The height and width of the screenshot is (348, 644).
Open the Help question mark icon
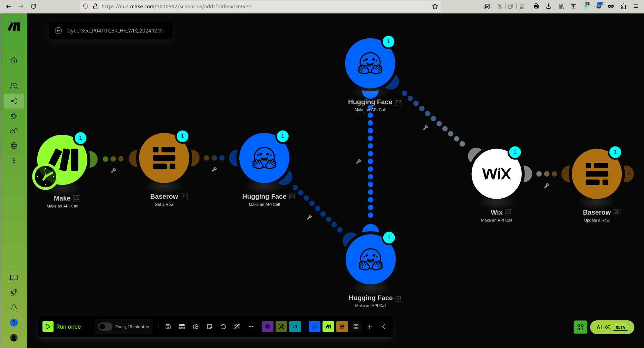pyautogui.click(x=14, y=322)
